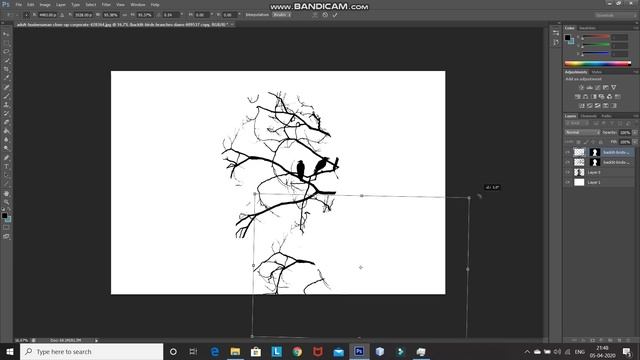Click the Type here to search box
Screen dimensions: 640x360
click(x=91, y=352)
